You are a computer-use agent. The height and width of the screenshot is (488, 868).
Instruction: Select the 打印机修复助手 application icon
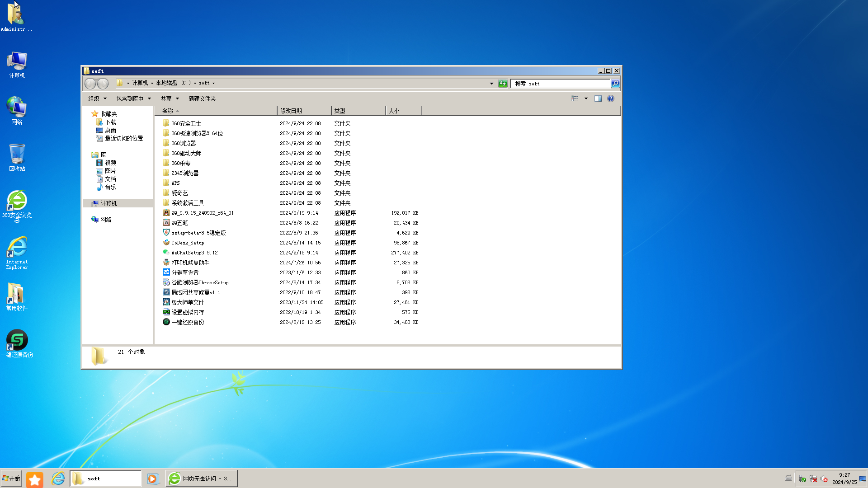click(x=166, y=262)
